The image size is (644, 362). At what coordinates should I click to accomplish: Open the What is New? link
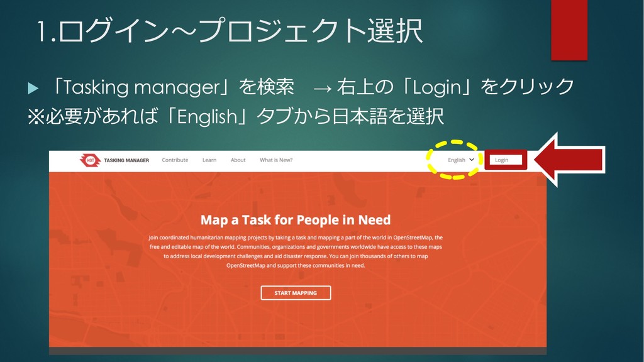tap(276, 160)
